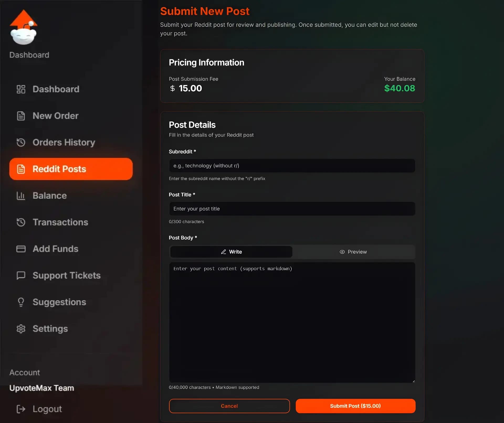Click the 'Submit New Post' heading

click(x=205, y=11)
